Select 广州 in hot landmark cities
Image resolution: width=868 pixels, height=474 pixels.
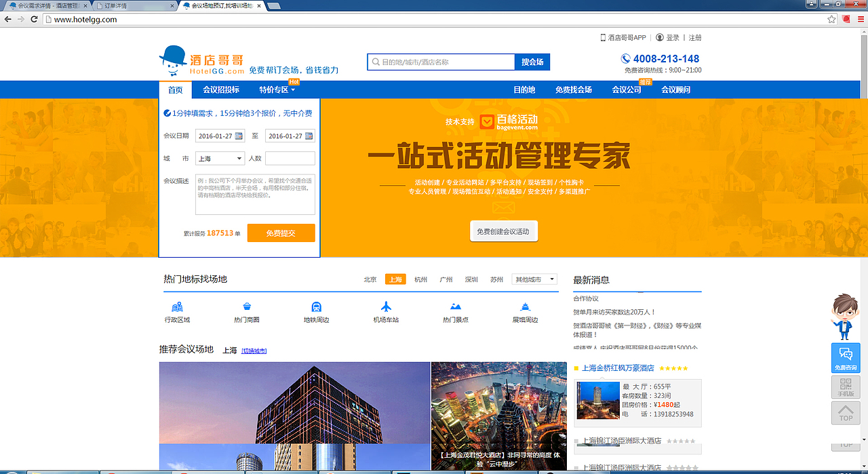point(446,279)
